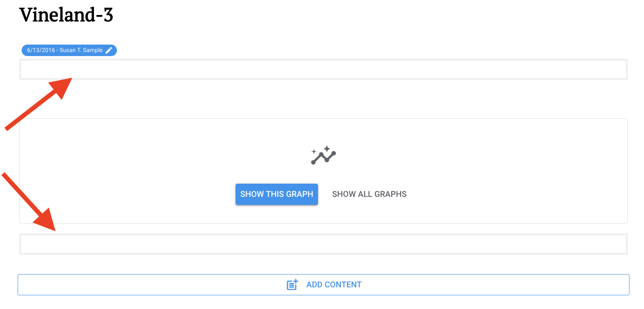Screen dimensions: 644x309
Task: Click the ADD CONTENT button label
Action: pyautogui.click(x=334, y=285)
